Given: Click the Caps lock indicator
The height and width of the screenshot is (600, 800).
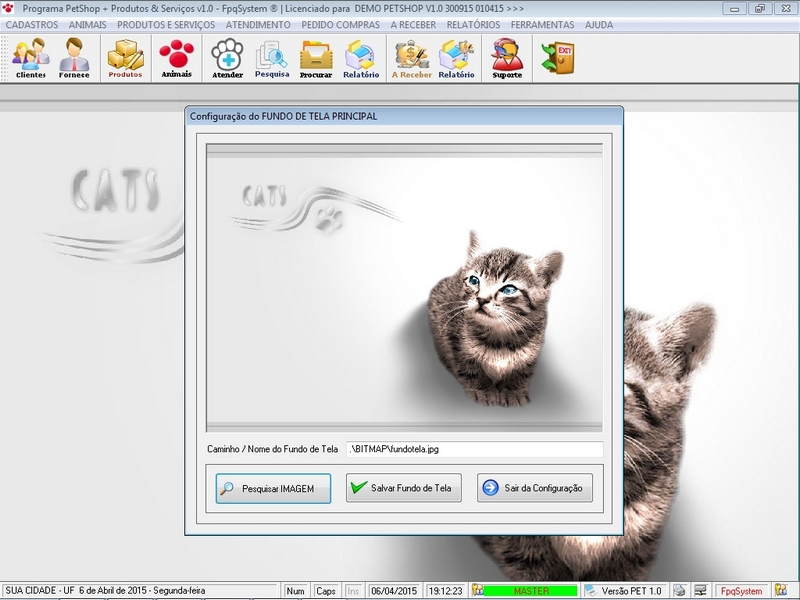Looking at the screenshot, I should coord(326,591).
